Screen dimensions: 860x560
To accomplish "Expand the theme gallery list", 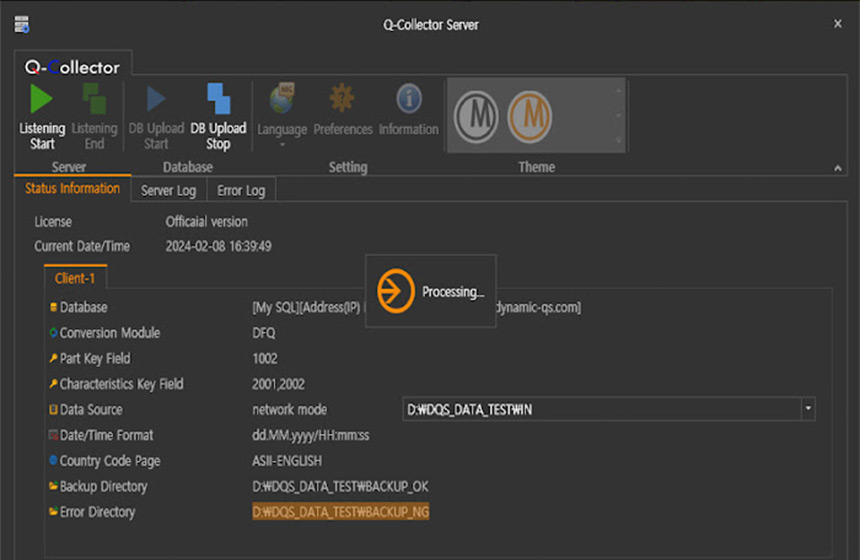I will tap(619, 139).
